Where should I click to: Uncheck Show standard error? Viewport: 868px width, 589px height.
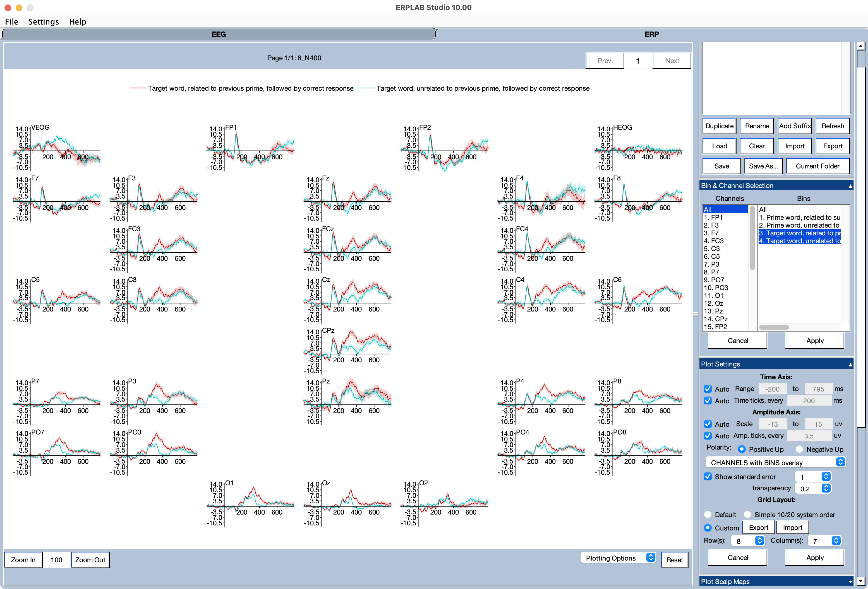(x=708, y=477)
